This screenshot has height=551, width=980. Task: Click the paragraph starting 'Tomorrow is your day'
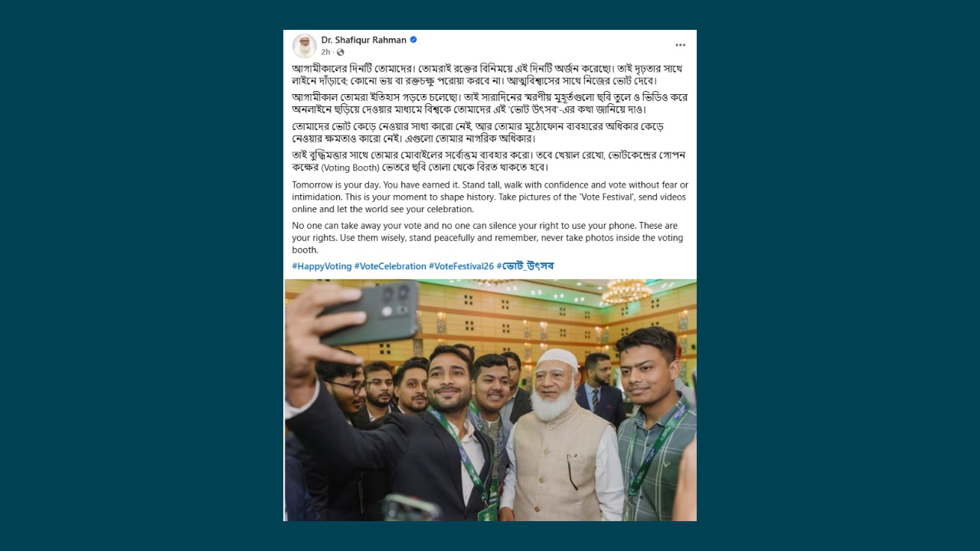(490, 197)
